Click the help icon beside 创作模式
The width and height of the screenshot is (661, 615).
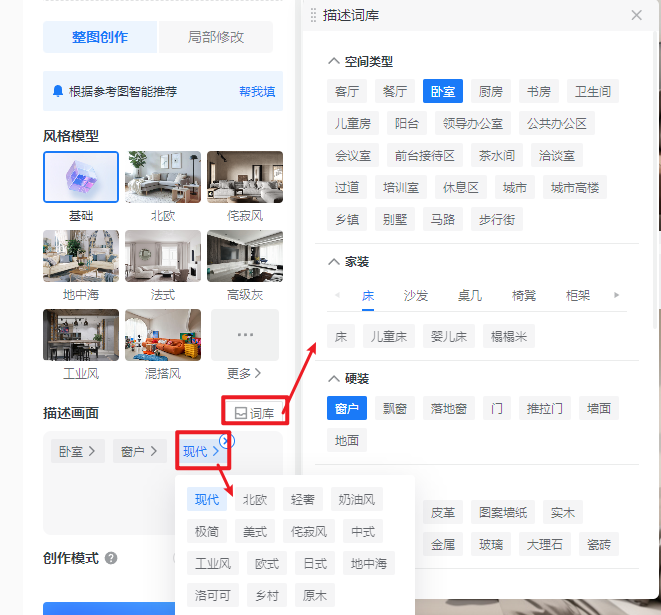(x=111, y=558)
